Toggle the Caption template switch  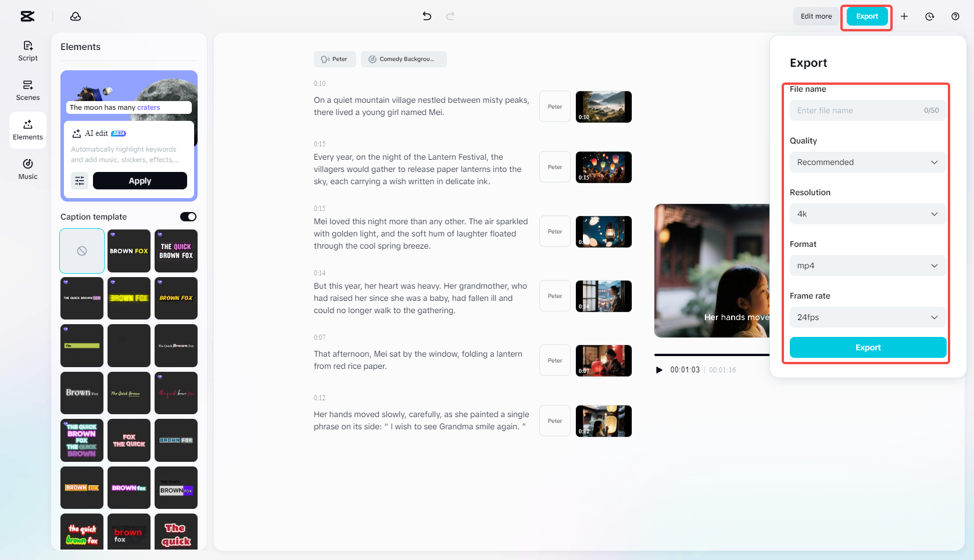188,216
